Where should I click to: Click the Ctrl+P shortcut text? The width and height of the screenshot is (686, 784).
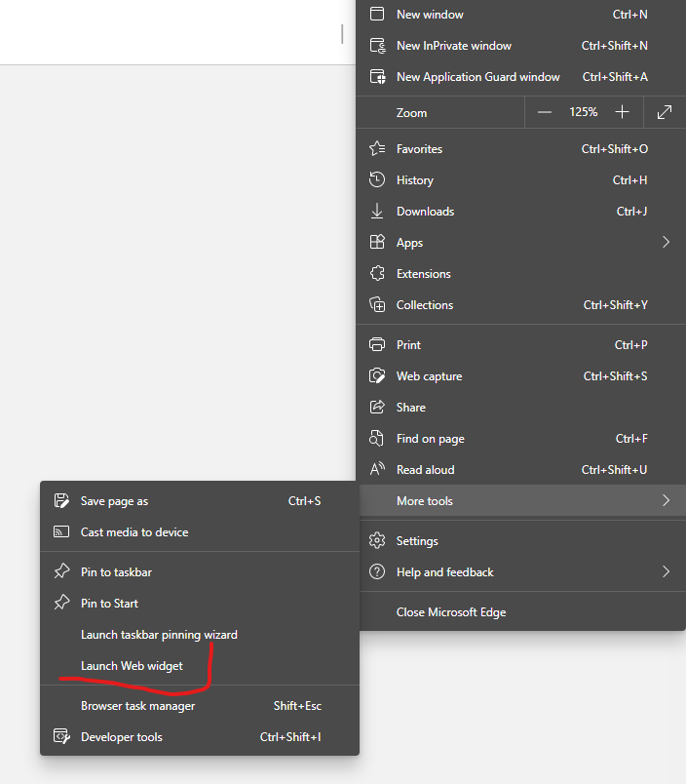coord(631,345)
